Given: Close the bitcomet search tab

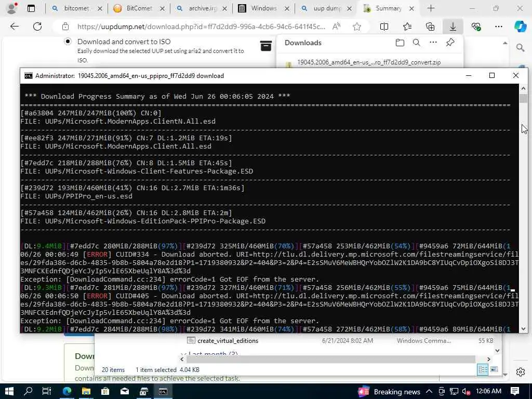Looking at the screenshot, I should pyautogui.click(x=100, y=9).
